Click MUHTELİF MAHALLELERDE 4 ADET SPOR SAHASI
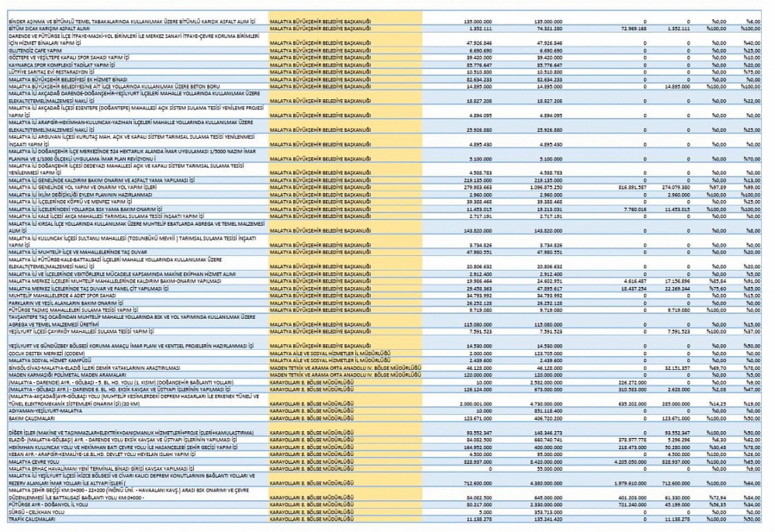 62,296
